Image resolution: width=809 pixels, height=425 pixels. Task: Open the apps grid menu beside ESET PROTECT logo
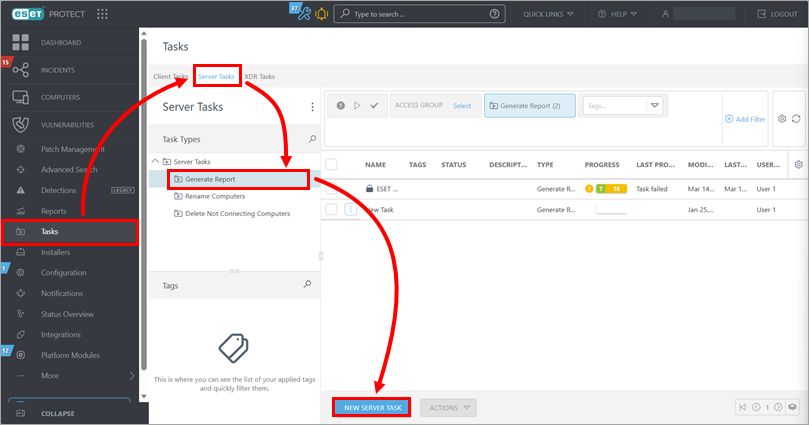[x=103, y=14]
